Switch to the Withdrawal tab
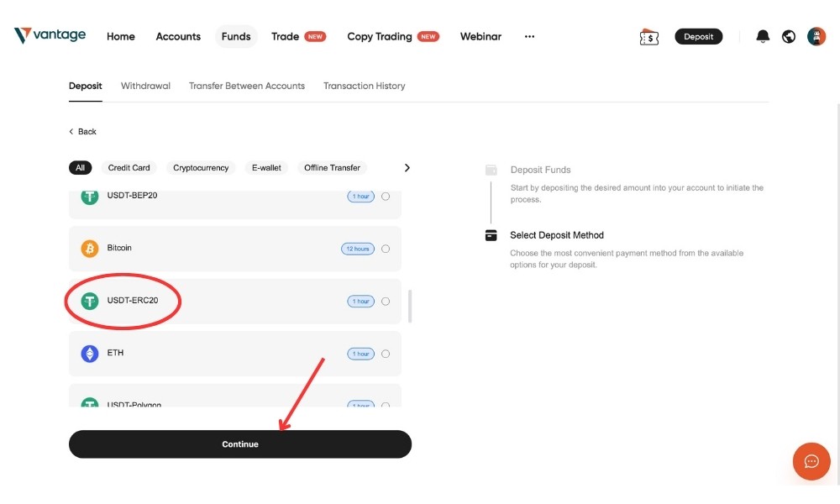This screenshot has width=840, height=504. [x=145, y=86]
